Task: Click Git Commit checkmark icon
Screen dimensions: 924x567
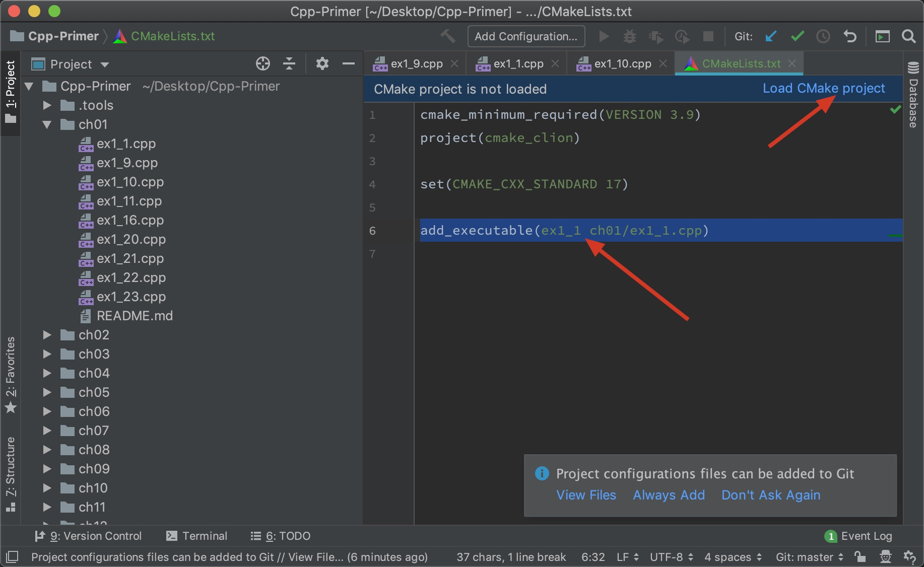Action: point(798,36)
